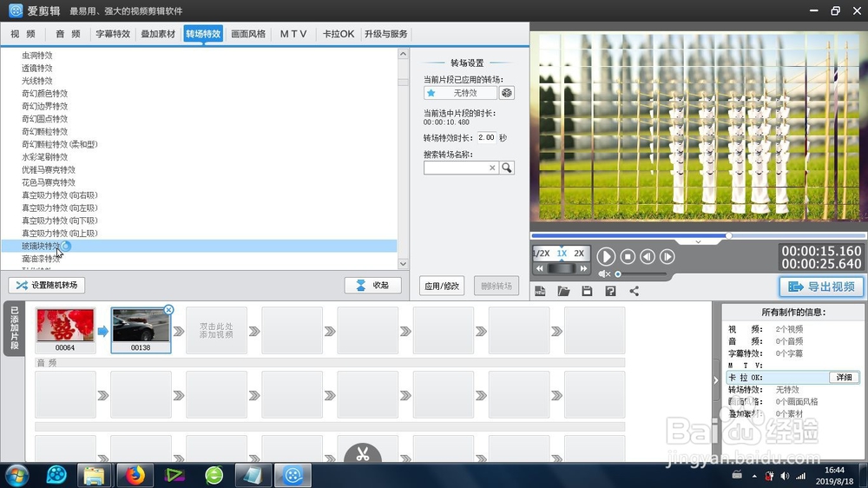Select 虫洞特效 in the transition list
Screen dimensions: 868x488
[37, 56]
